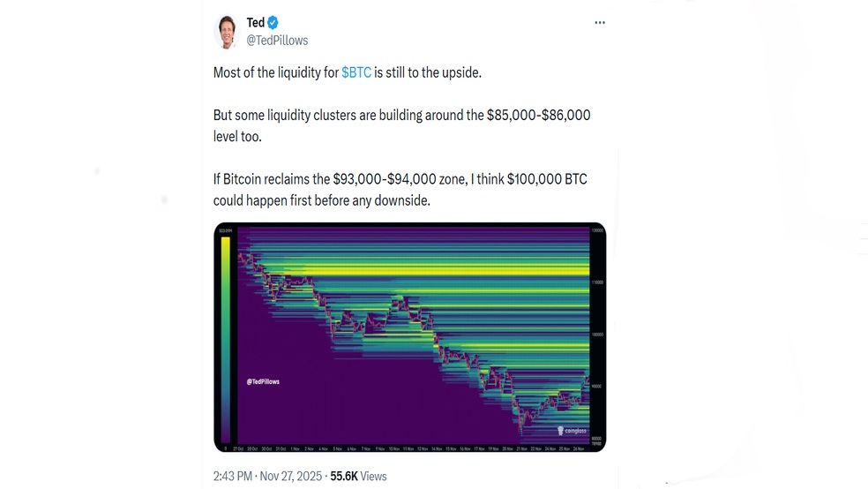The image size is (868, 489).
Task: Click the 27 Oct date axis label
Action: [238, 448]
